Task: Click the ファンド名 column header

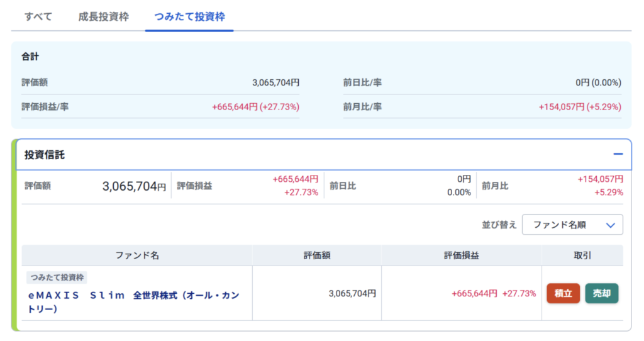Action: coord(137,255)
